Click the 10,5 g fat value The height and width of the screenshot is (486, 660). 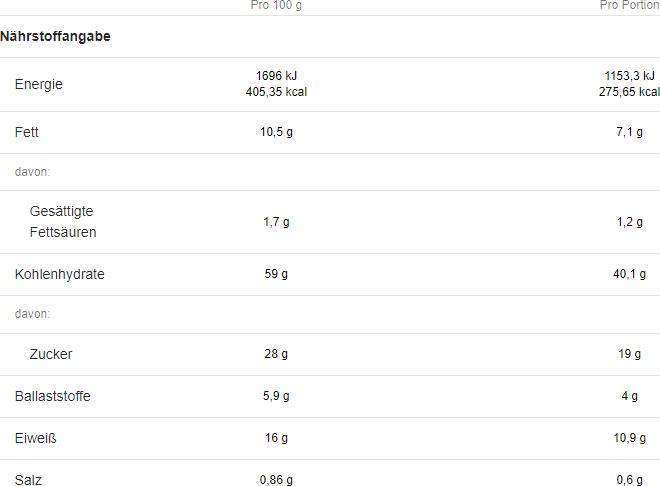(277, 132)
